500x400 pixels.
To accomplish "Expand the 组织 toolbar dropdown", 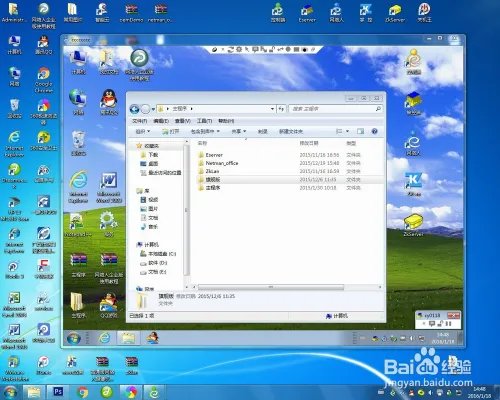I will point(143,132).
